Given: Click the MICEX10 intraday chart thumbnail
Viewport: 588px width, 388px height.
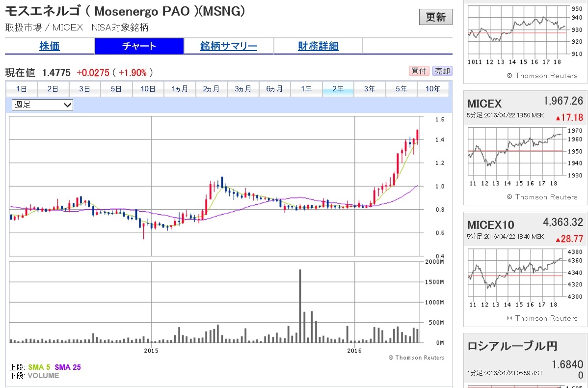Looking at the screenshot, I should click(525, 277).
